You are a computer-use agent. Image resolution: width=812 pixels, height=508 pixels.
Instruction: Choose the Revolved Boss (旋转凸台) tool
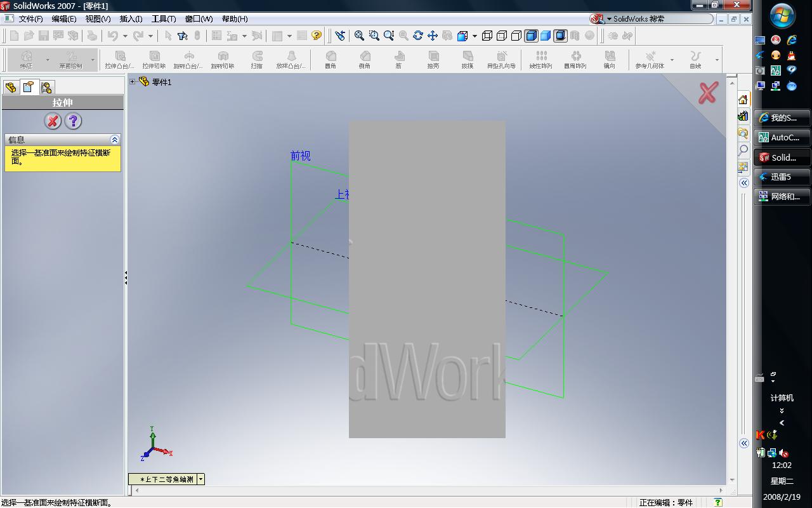point(188,60)
